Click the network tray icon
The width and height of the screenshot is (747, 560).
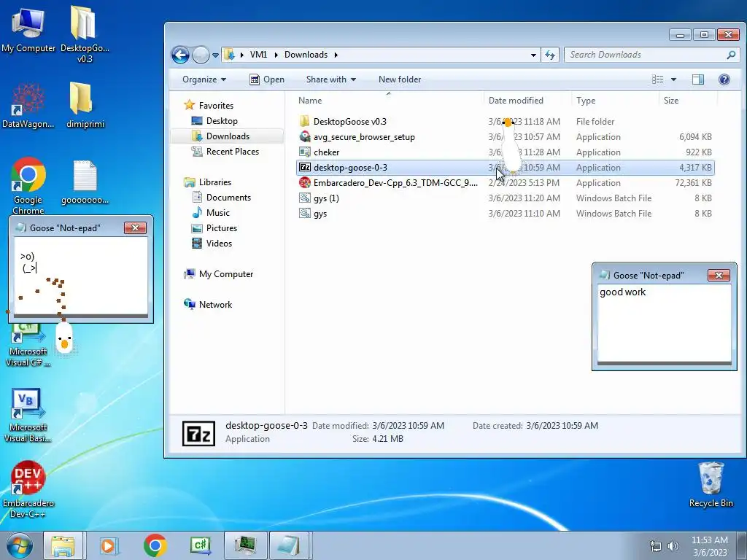(x=656, y=546)
